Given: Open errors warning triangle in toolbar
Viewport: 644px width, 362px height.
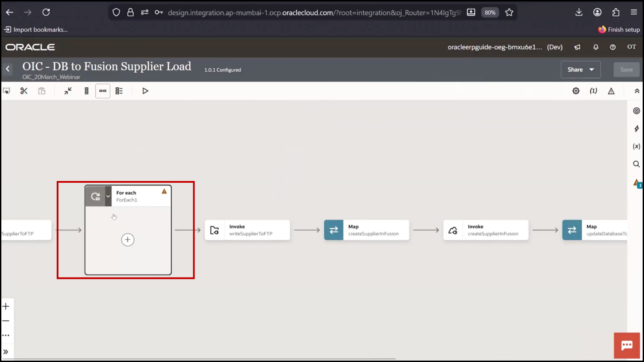Looking at the screenshot, I should point(611,91).
